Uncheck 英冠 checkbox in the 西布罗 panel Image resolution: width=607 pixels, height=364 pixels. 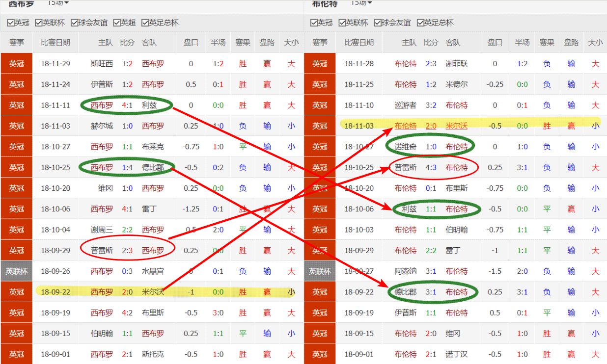(11, 23)
